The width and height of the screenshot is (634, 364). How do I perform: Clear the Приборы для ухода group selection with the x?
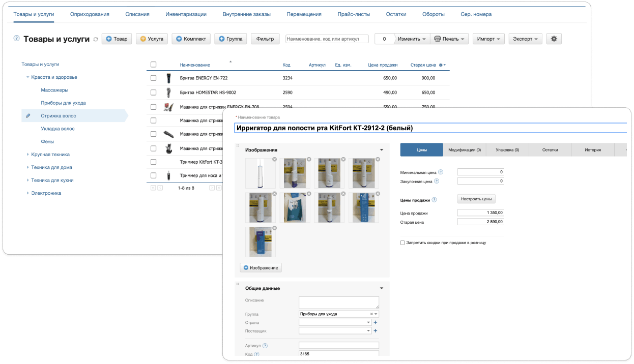[x=371, y=314]
